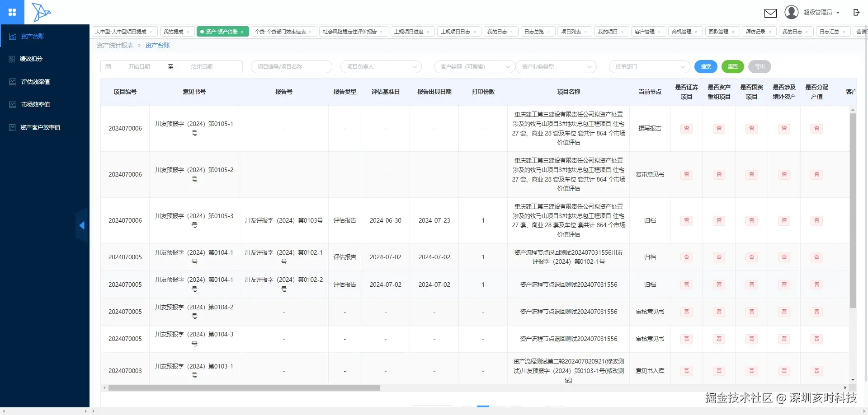The width and height of the screenshot is (868, 415).
Task: Click the 复审意见书 node cell
Action: click(650, 174)
